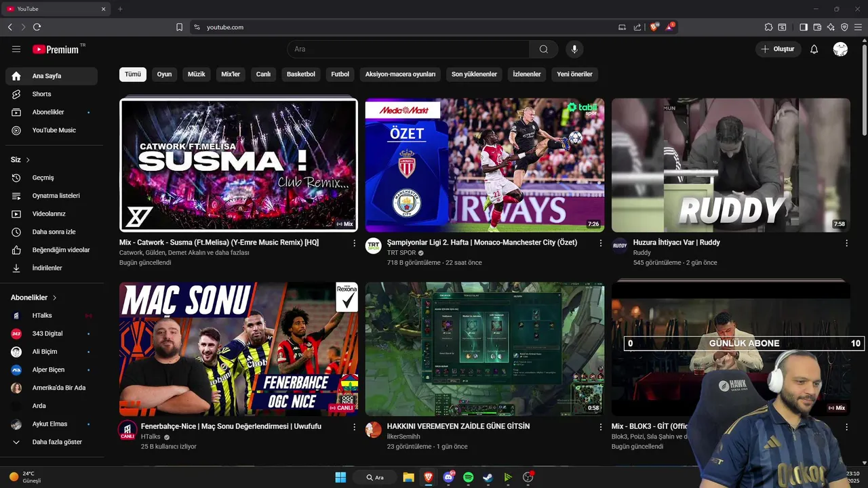
Task: Click Brave Shields lion icon
Action: (654, 27)
